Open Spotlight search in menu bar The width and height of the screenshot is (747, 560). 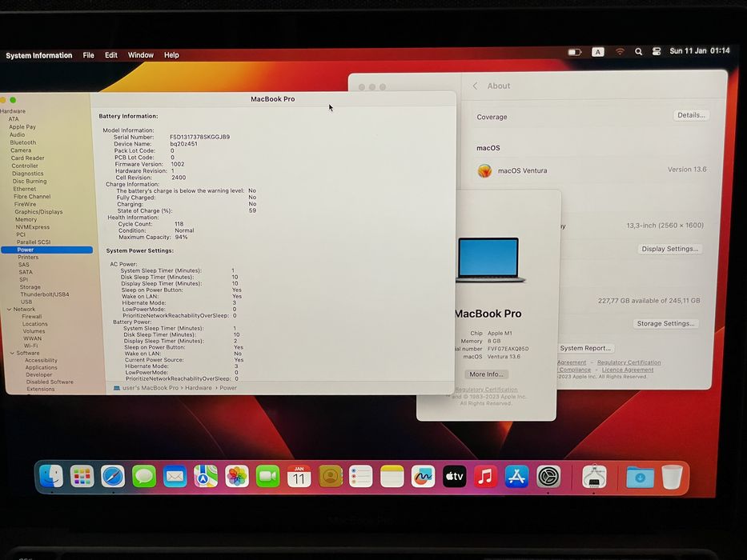point(638,51)
